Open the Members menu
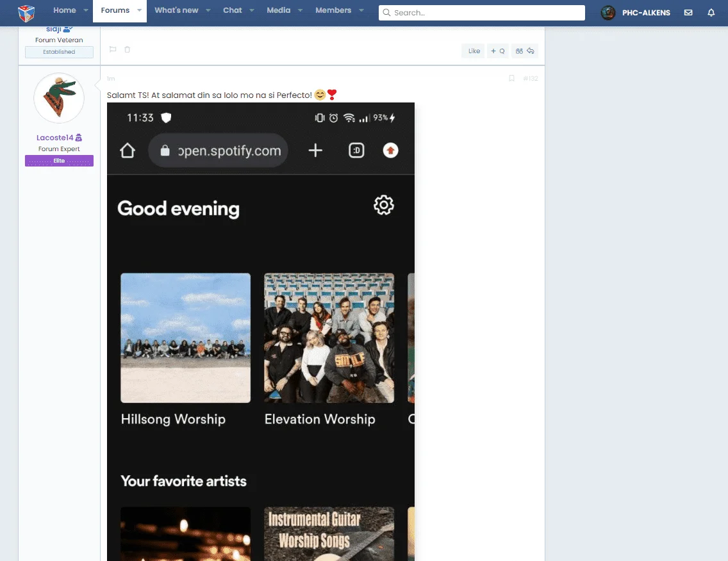The width and height of the screenshot is (728, 561). (333, 10)
